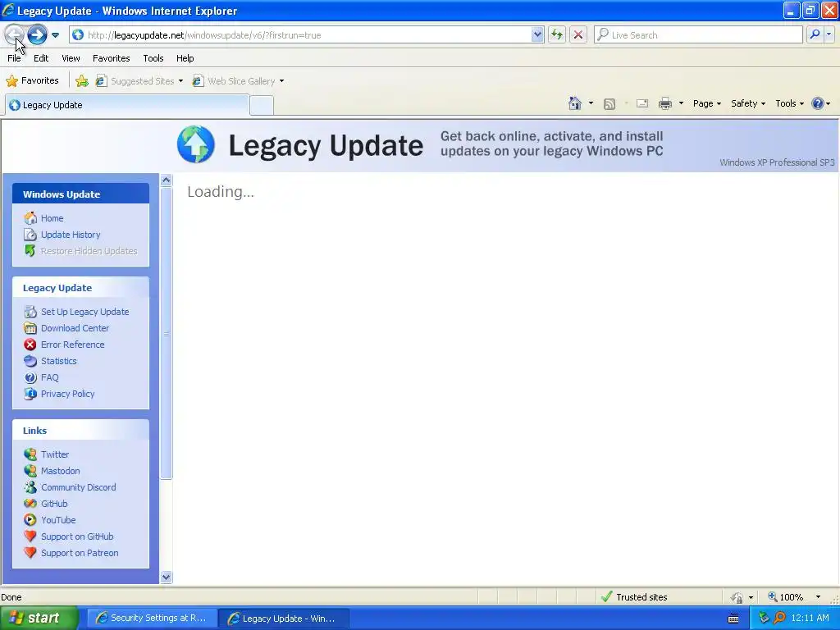This screenshot has width=840, height=630.
Task: Expand the Print dropdown arrow
Action: tap(681, 103)
